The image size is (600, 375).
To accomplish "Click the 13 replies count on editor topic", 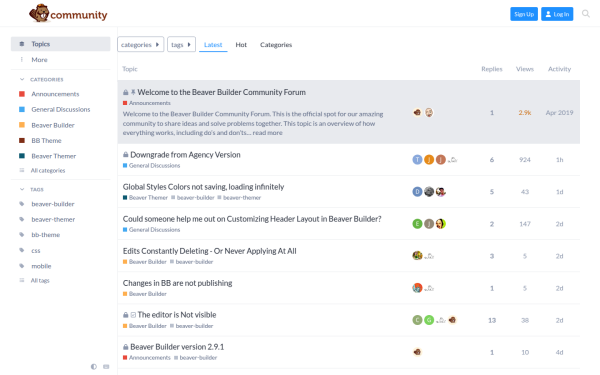I will pyautogui.click(x=492, y=320).
